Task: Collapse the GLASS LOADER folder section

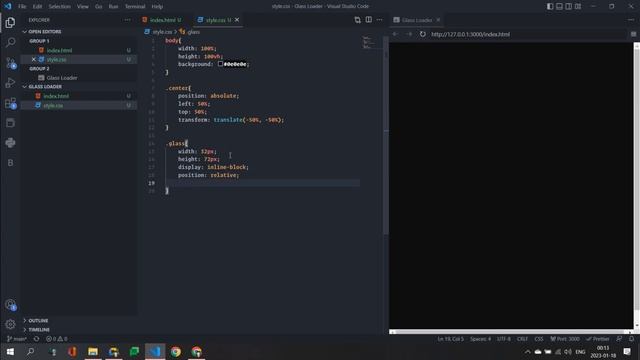Action: point(44,87)
